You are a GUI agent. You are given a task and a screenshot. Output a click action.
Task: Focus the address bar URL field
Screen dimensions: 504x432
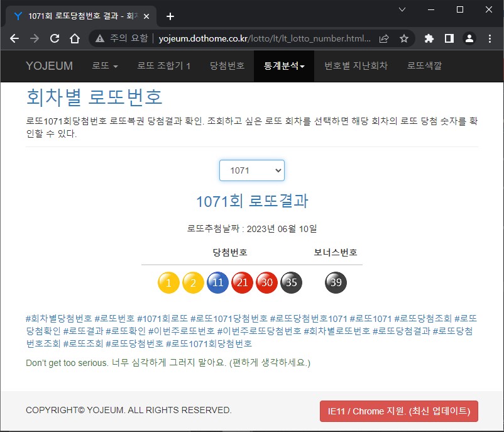265,38
